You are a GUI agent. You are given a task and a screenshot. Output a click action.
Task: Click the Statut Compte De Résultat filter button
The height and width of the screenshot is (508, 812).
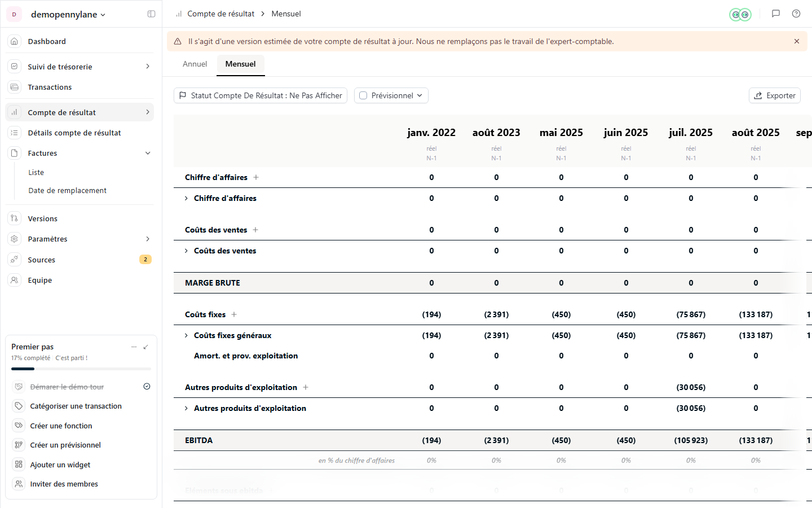click(261, 95)
